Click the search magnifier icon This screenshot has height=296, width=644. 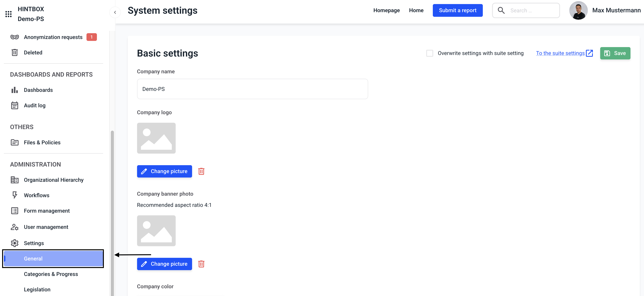(501, 10)
